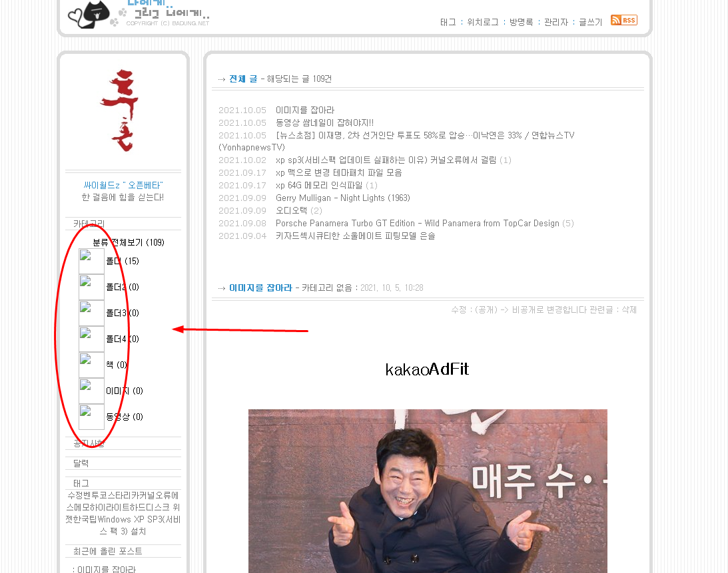
Task: Click broken image icon beside 폴더4 (0)
Action: click(91, 339)
